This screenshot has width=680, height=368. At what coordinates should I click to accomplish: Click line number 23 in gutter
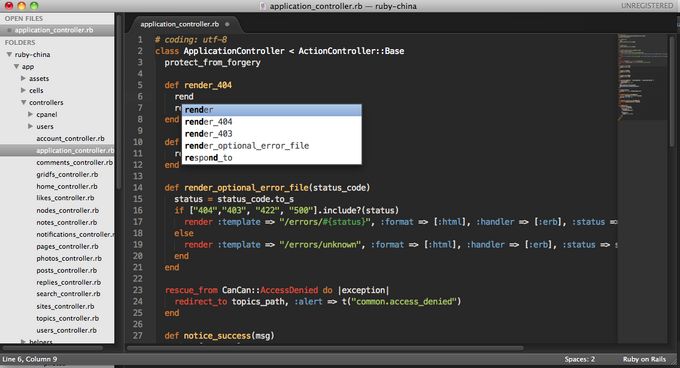click(x=138, y=290)
